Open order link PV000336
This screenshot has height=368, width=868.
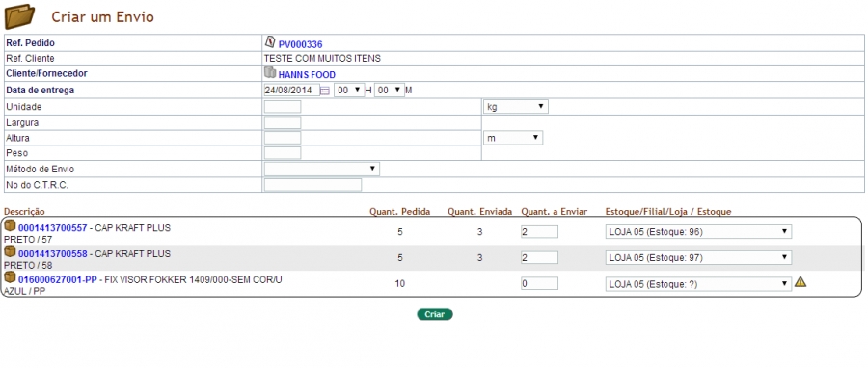click(301, 44)
